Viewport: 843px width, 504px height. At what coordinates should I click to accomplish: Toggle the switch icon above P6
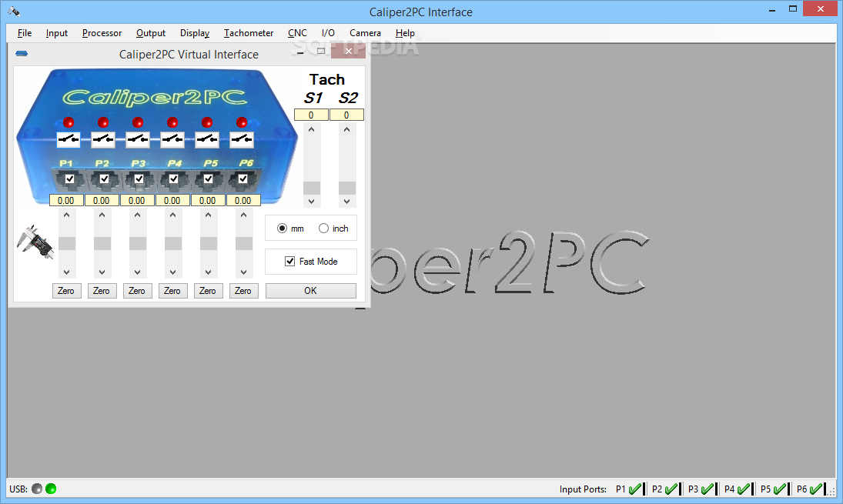click(x=242, y=140)
